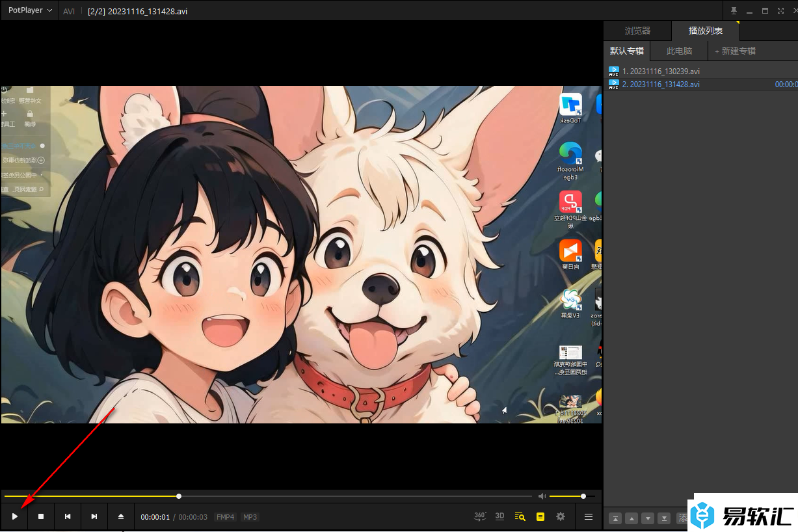This screenshot has height=532, width=798.
Task: Click the video frame to pause
Action: pos(301,254)
